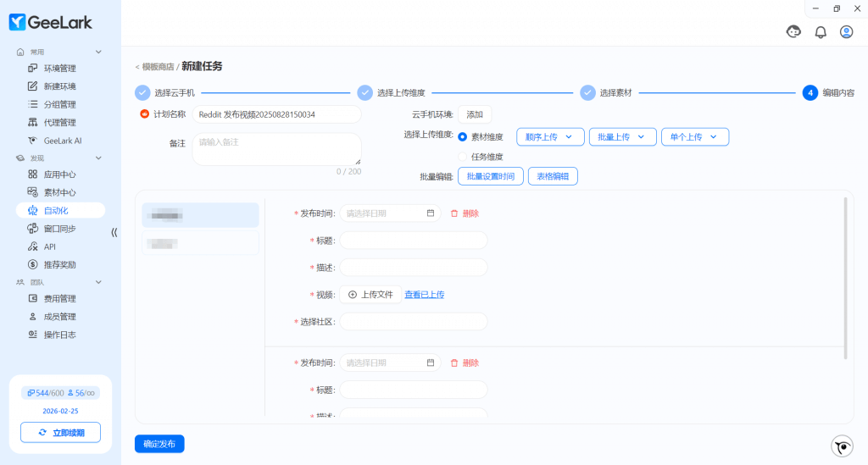Open 素材中心 in the sidebar

pos(59,192)
